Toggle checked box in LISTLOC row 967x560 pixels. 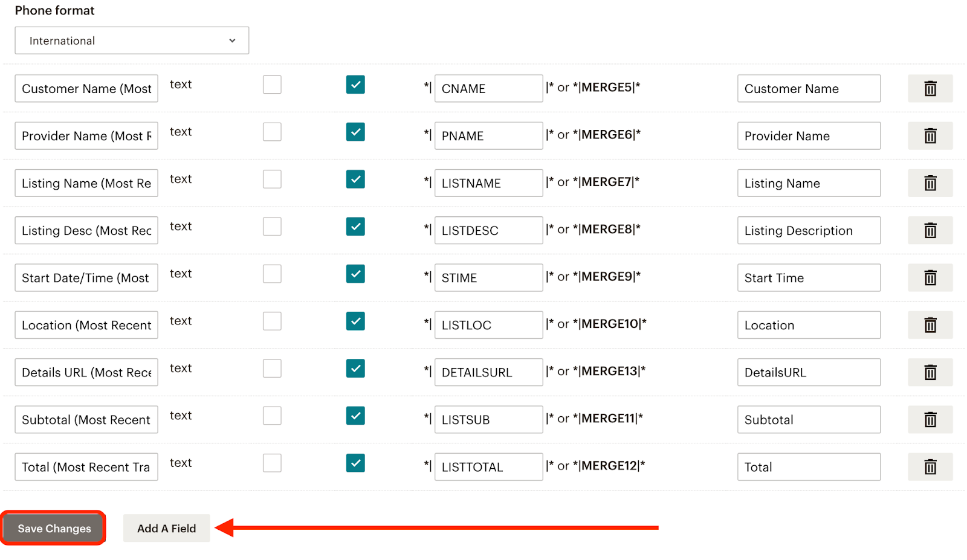[x=355, y=321]
